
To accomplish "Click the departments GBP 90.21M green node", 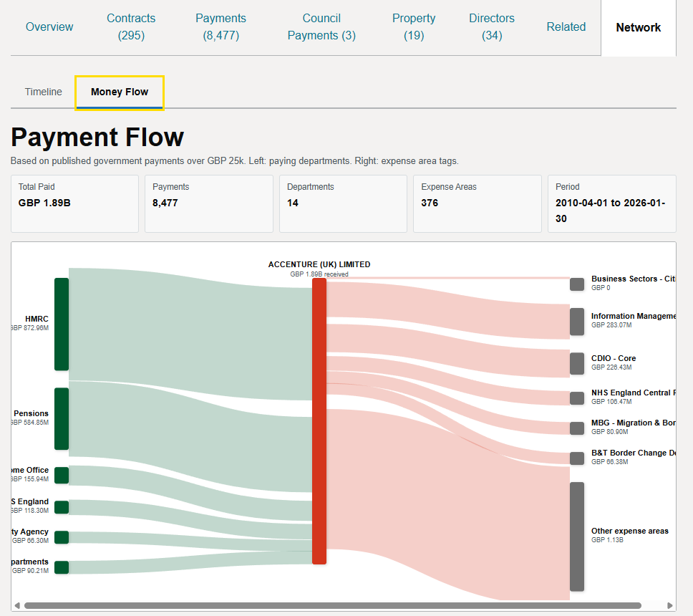I will pos(62,567).
